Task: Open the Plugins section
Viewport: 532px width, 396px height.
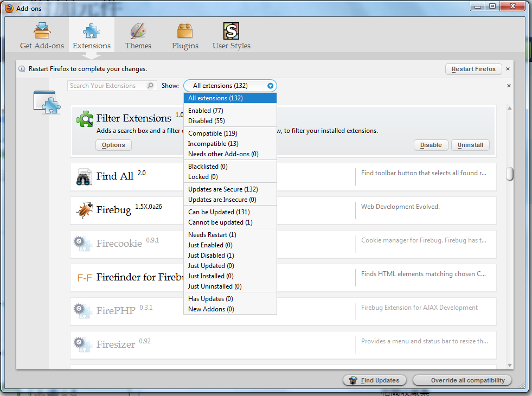Action: 185,36
